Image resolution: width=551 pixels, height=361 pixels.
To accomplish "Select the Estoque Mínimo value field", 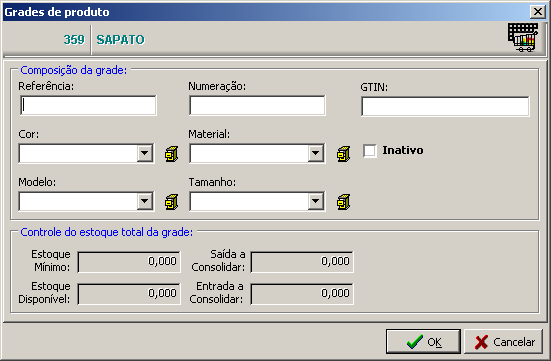I will 129,262.
